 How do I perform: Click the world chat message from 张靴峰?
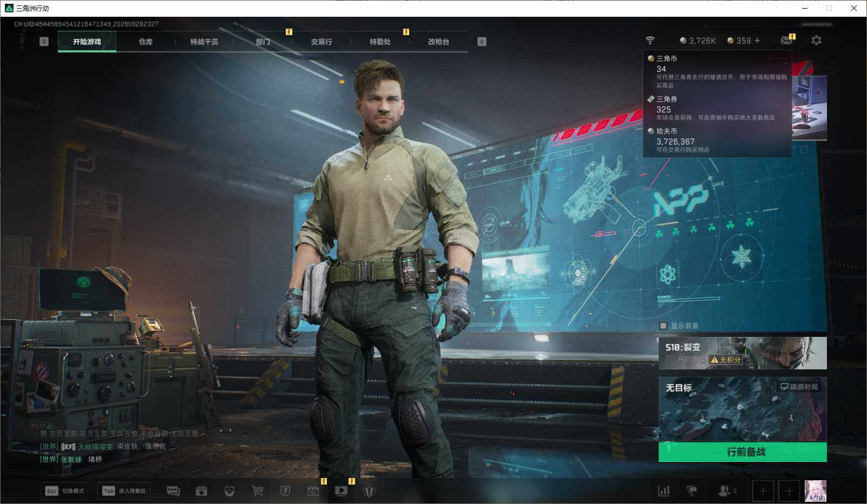coord(71,459)
